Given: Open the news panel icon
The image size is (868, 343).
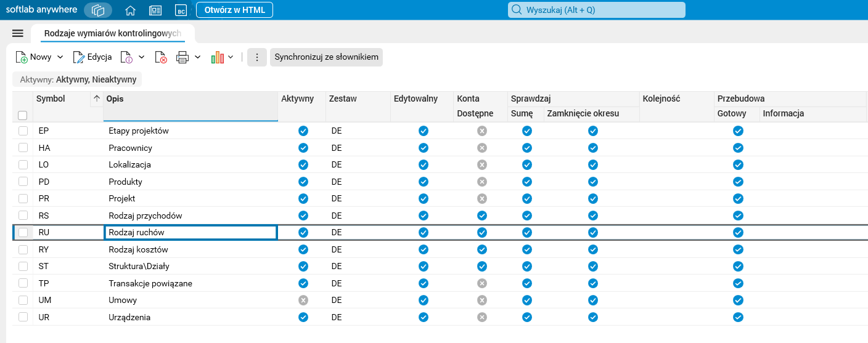Looking at the screenshot, I should point(155,10).
